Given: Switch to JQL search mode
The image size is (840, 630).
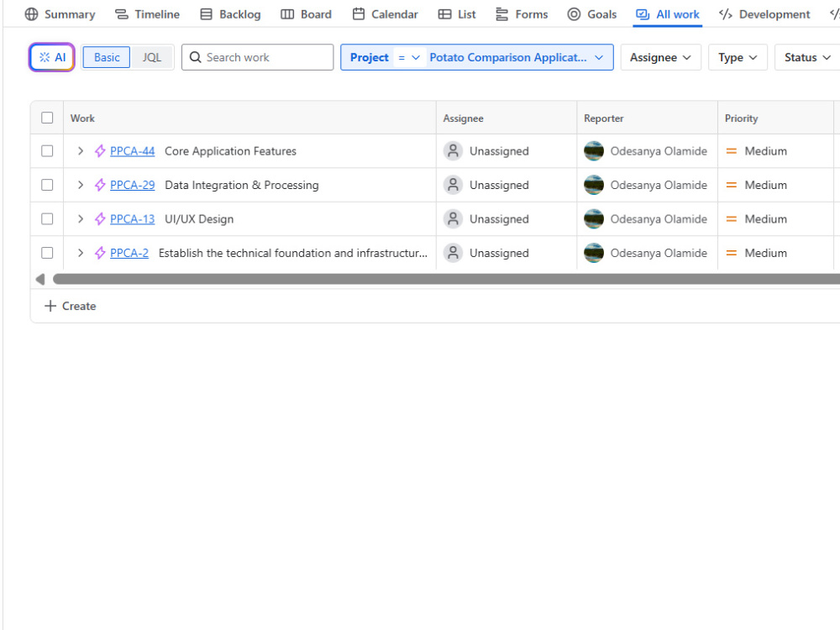Looking at the screenshot, I should [151, 57].
